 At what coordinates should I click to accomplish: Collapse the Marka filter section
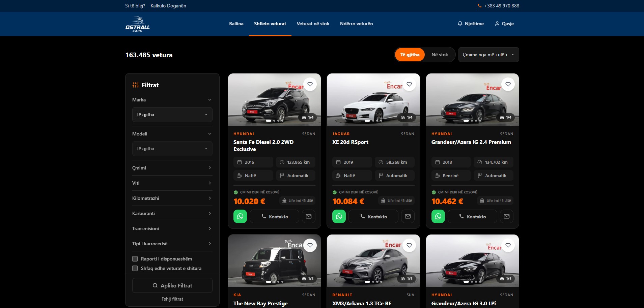click(172, 100)
